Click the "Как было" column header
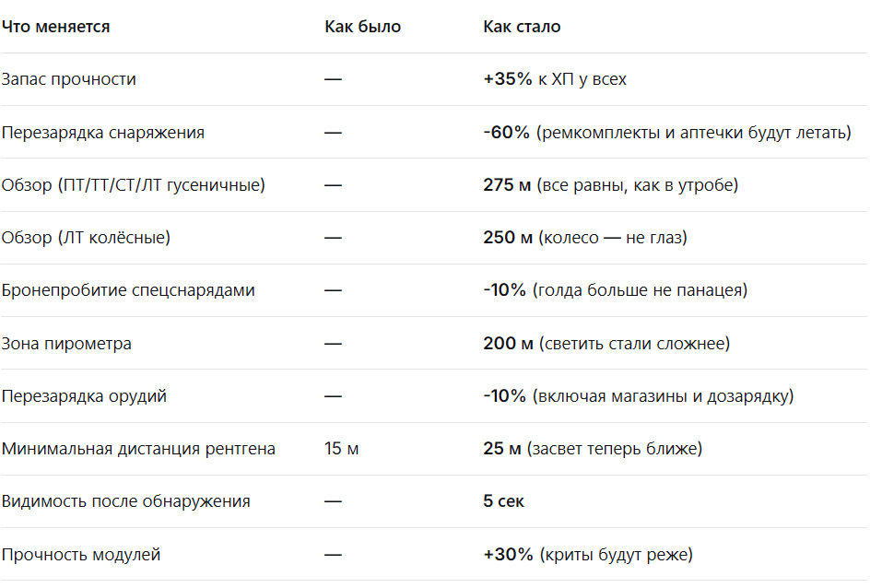 tap(362, 27)
